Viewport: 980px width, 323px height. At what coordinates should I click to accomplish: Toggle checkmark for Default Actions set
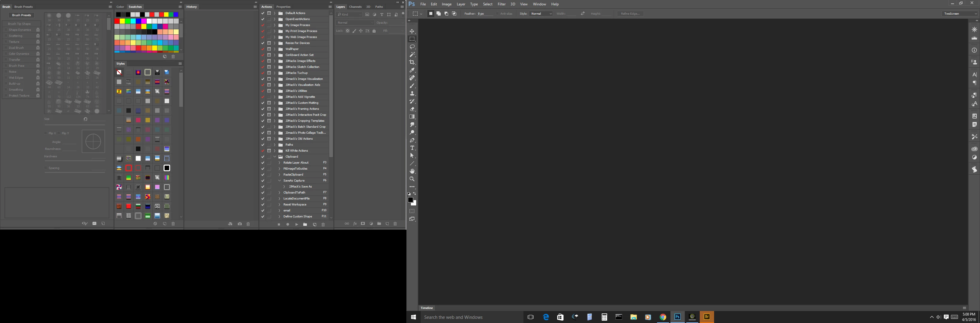pos(263,13)
